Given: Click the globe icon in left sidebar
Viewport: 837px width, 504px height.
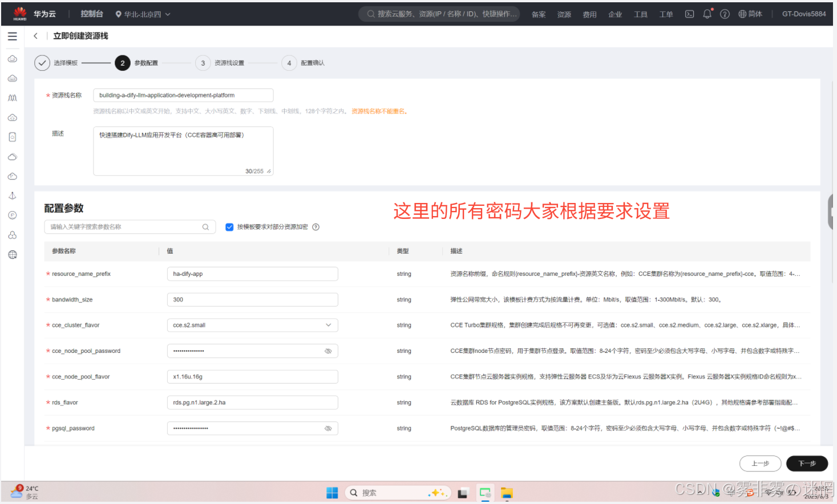Looking at the screenshot, I should (13, 255).
